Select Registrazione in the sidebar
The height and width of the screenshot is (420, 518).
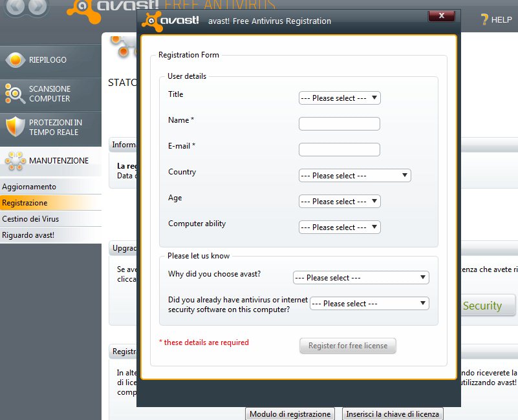click(50, 203)
